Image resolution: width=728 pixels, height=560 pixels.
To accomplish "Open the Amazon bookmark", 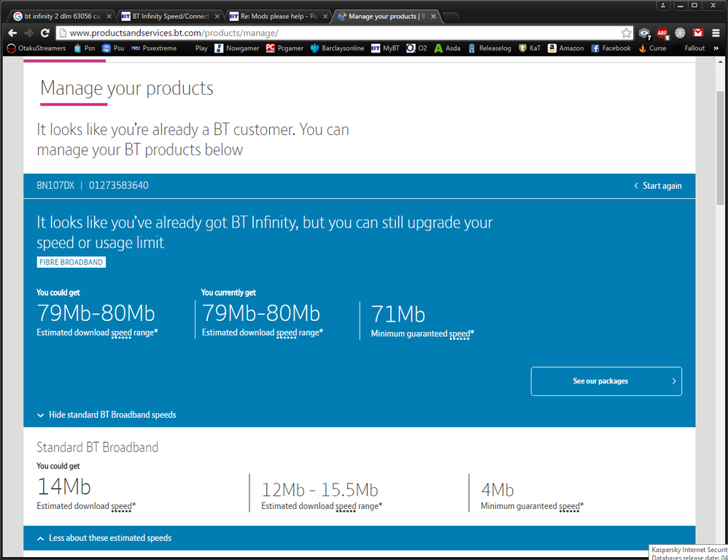I will (x=566, y=48).
